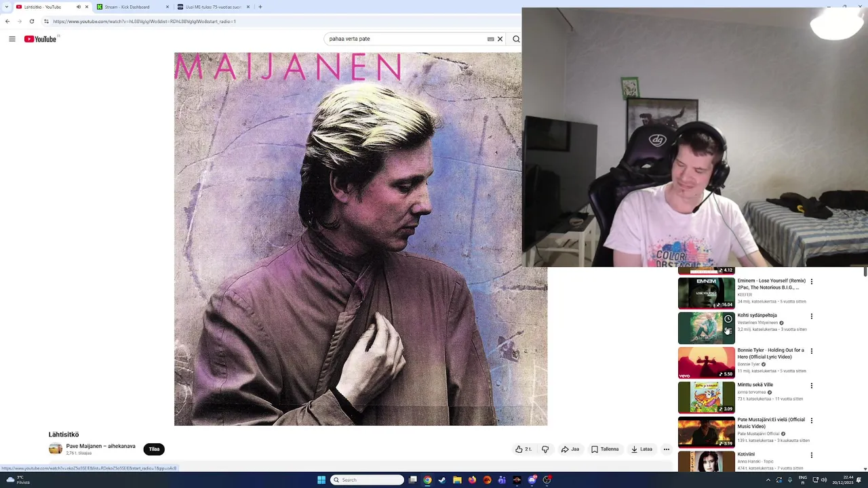Screen dimensions: 868x488
Task: Click the browser address bar URL
Action: [144, 22]
